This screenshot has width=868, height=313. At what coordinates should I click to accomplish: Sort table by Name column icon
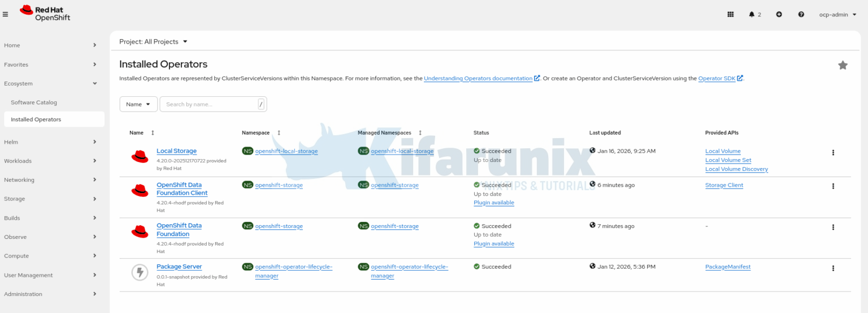click(x=153, y=133)
